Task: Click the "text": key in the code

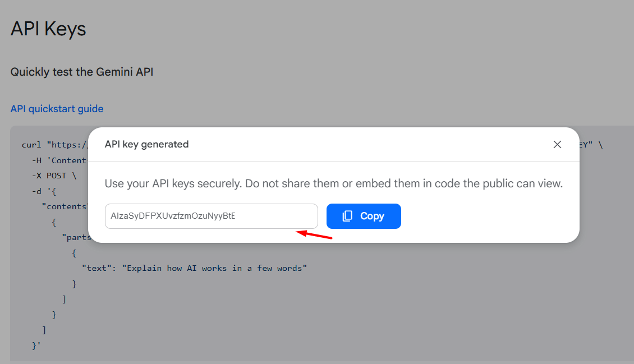Action: pyautogui.click(x=99, y=268)
